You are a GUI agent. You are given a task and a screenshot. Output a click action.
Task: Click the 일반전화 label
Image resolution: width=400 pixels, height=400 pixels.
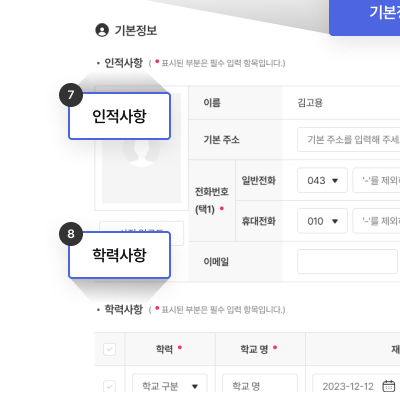(x=259, y=180)
